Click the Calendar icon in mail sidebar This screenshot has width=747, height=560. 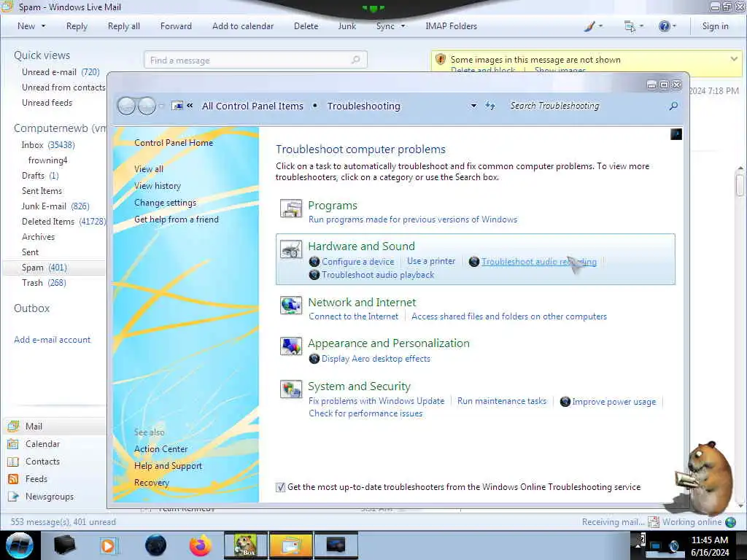[13, 444]
